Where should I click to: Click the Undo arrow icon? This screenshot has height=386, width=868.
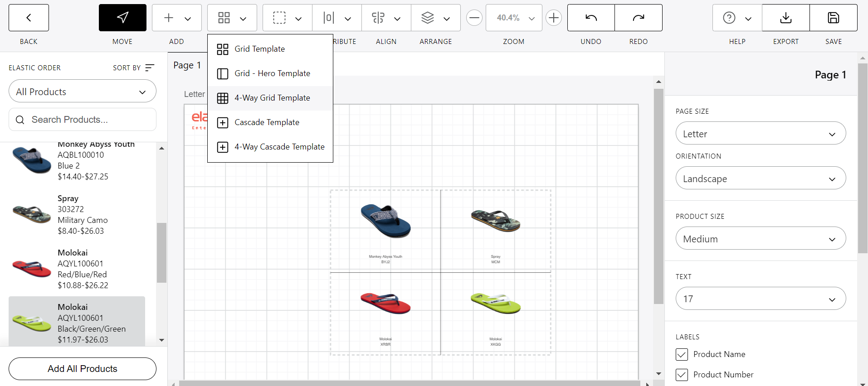coord(591,18)
